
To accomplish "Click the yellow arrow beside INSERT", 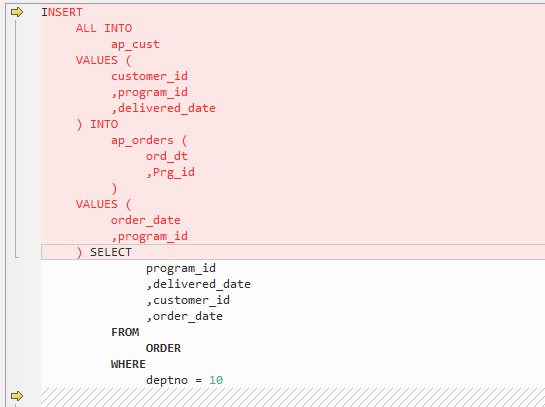I will click(17, 12).
